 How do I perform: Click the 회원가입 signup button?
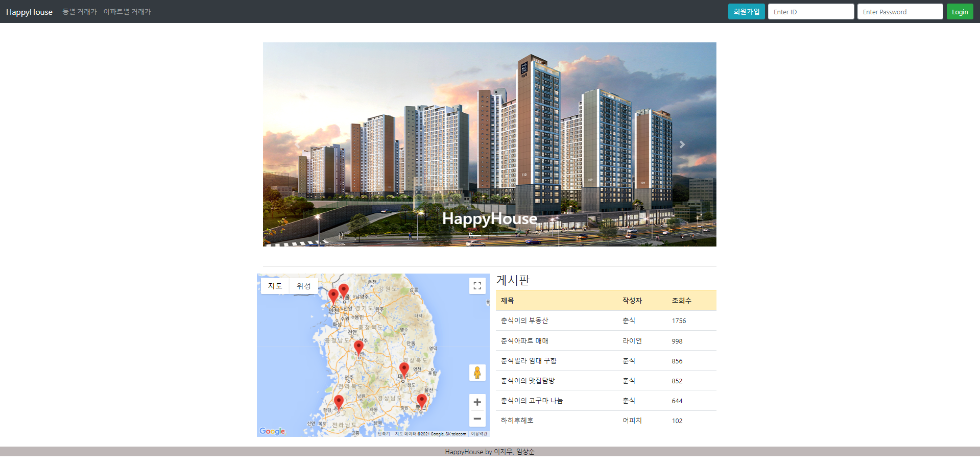tap(746, 11)
